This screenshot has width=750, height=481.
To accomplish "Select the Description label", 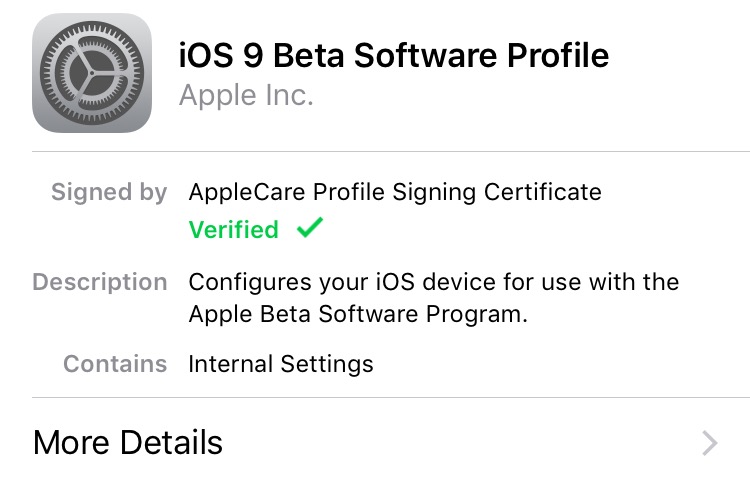I will click(100, 282).
